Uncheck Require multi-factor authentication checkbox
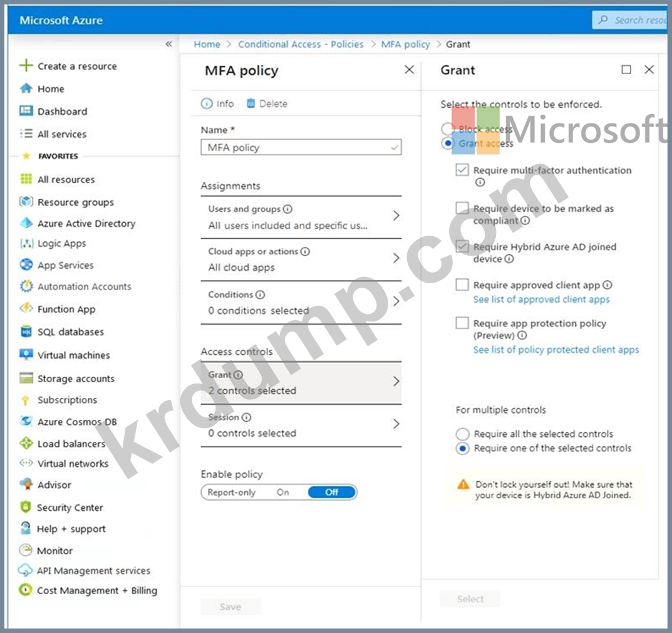Screen dimensions: 672x633 point(462,170)
